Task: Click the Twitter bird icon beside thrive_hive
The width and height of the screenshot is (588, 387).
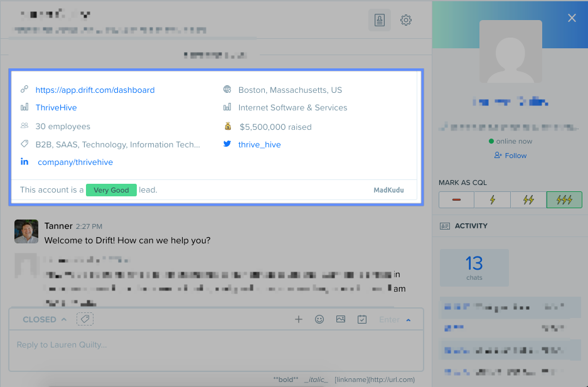Action: pos(227,144)
